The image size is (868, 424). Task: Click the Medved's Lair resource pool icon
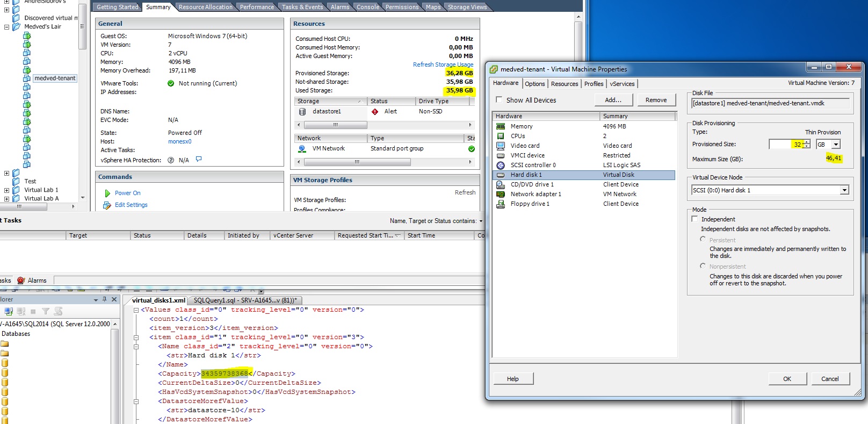16,26
